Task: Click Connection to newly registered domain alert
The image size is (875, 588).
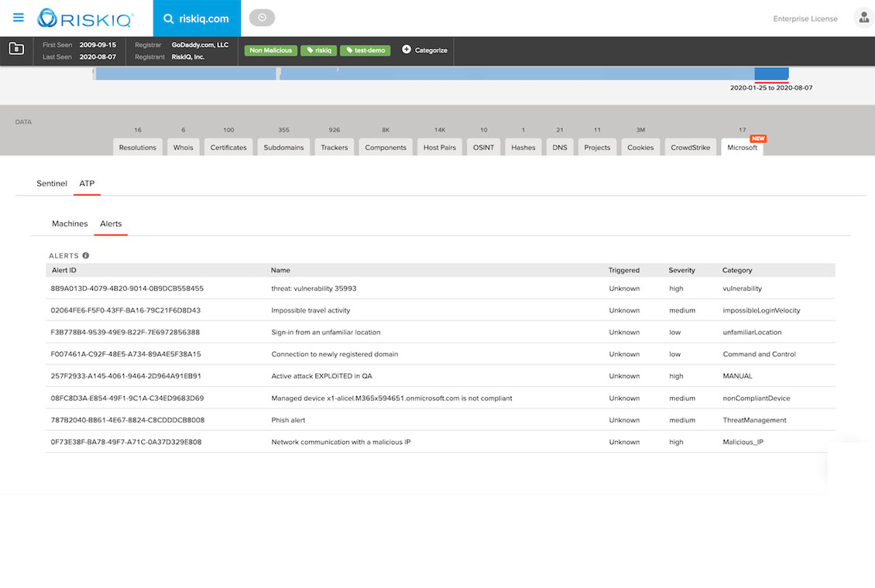Action: point(335,354)
